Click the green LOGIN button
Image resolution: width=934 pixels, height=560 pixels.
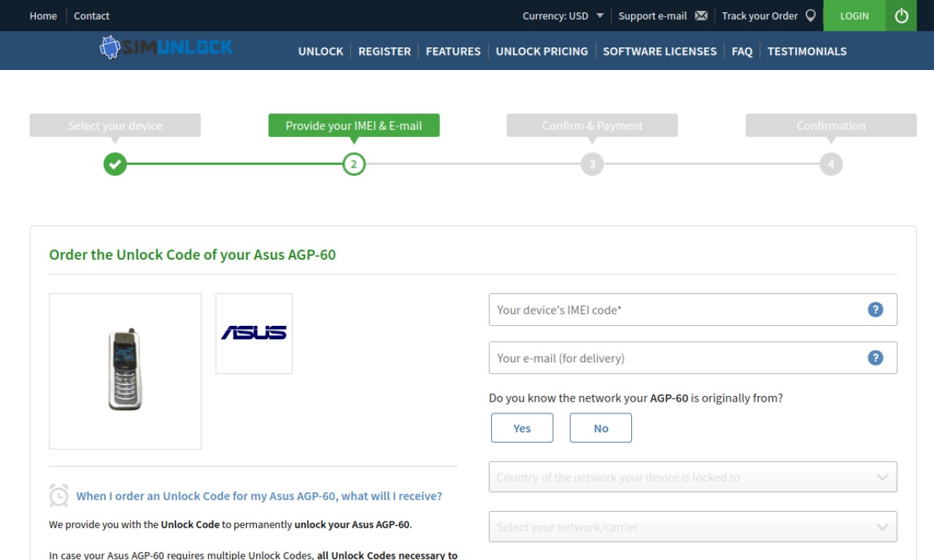854,15
